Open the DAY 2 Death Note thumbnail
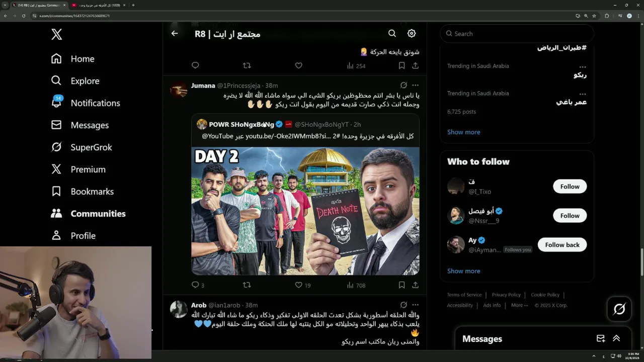Screen dimensions: 644x362 click(305, 211)
